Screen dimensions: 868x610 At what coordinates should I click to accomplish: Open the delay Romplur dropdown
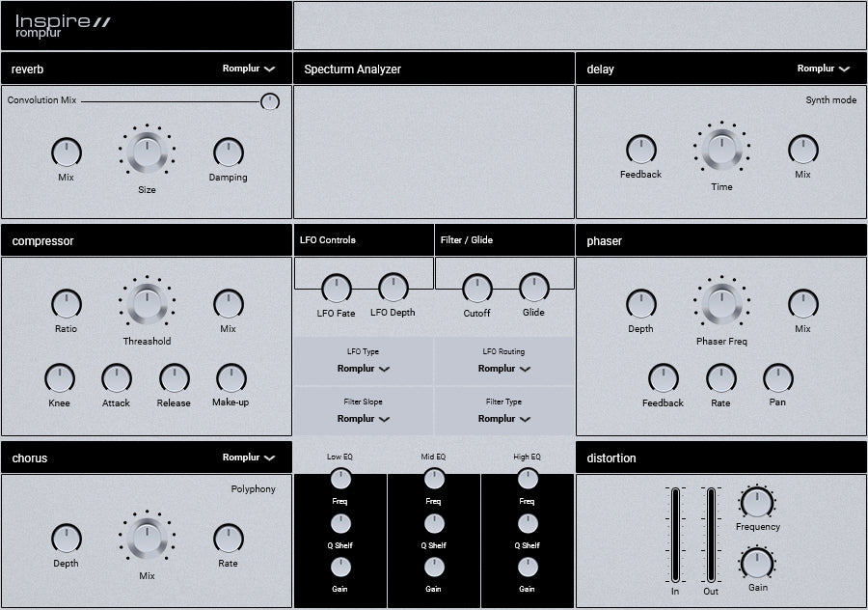824,69
